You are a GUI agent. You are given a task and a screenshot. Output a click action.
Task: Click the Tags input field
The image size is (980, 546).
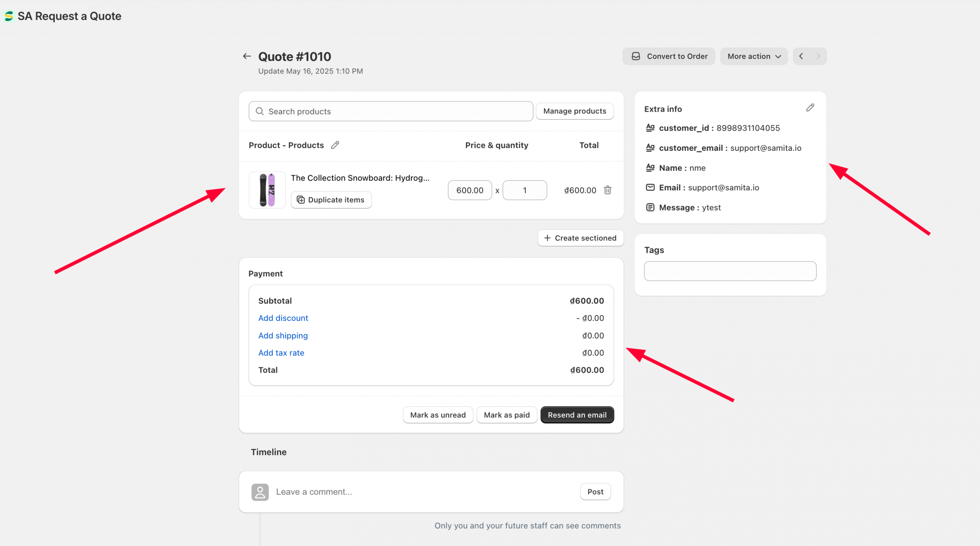click(730, 271)
